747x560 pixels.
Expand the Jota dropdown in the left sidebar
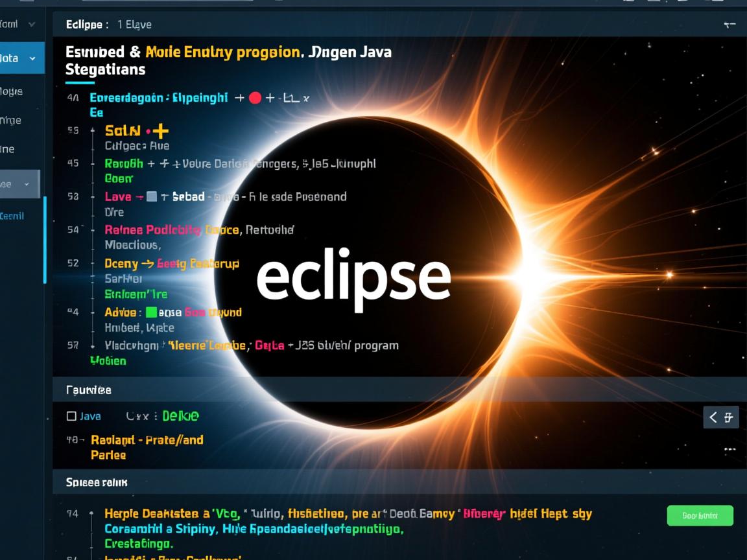[31, 57]
